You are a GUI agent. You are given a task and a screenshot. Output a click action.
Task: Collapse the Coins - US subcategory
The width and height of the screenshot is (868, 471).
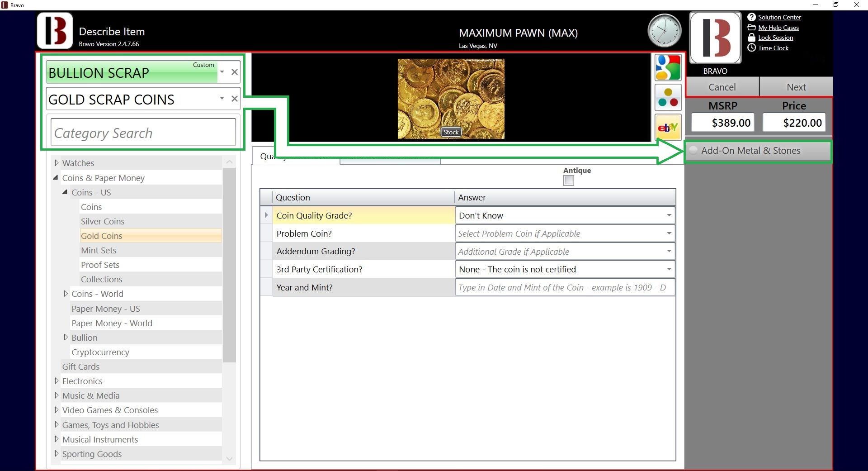[x=65, y=192]
